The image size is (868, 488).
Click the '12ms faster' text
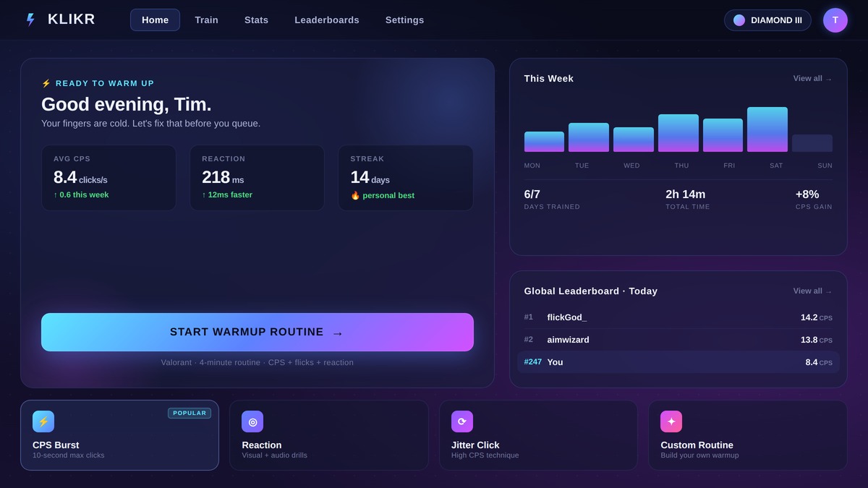point(230,194)
